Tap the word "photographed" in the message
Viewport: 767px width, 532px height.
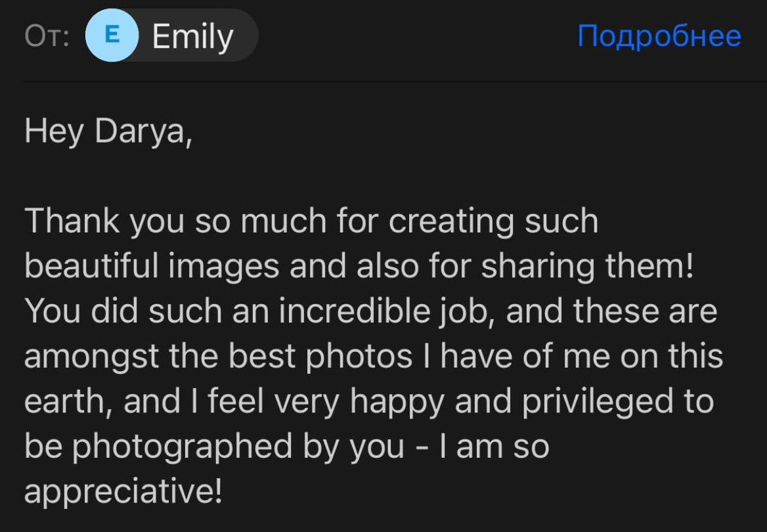(182, 446)
